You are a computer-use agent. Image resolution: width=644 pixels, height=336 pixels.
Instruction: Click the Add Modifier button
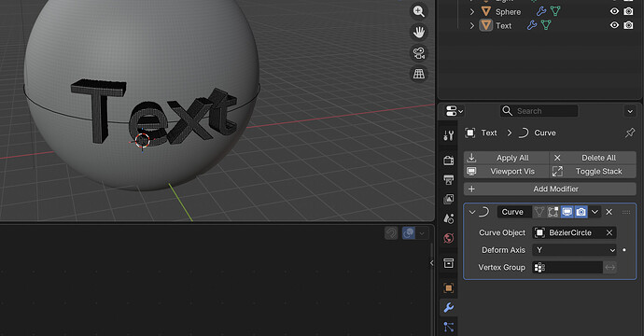pos(550,189)
